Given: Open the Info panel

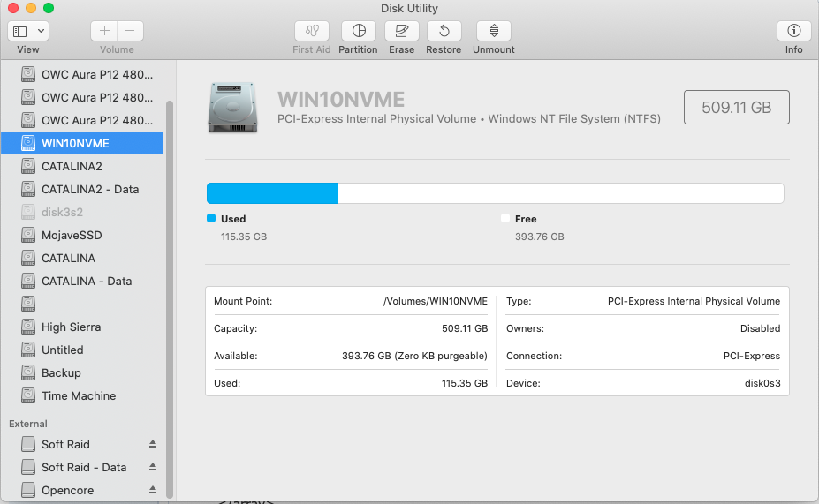Looking at the screenshot, I should point(794,31).
